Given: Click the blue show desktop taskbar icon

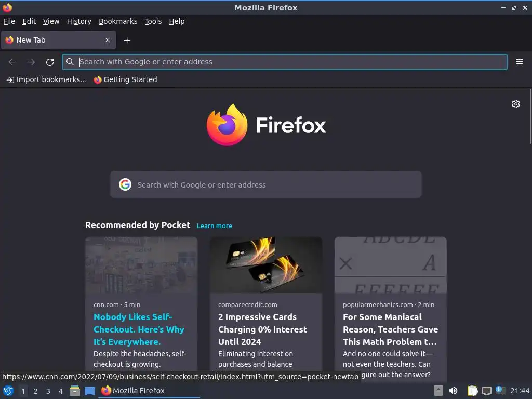Looking at the screenshot, I should point(89,391).
